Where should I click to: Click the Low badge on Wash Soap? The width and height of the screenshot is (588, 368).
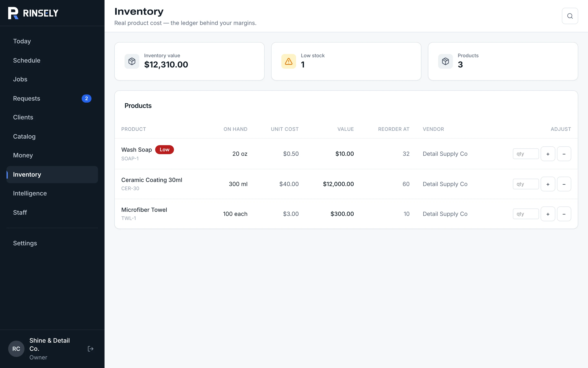[x=165, y=150]
